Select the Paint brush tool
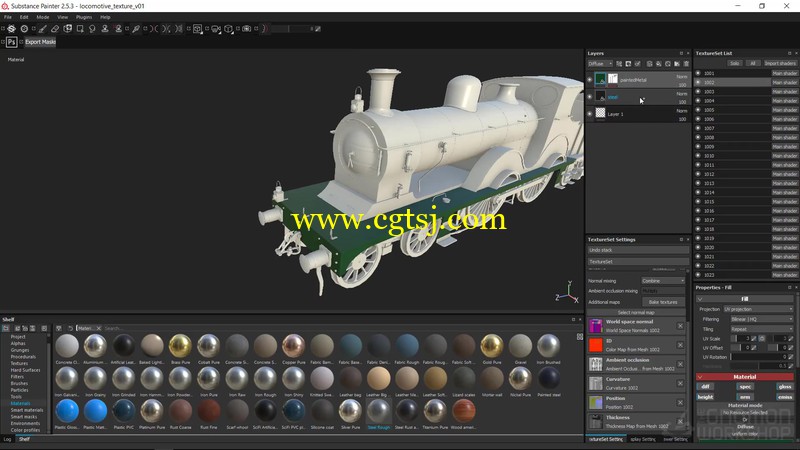800x450 pixels. pos(42,29)
